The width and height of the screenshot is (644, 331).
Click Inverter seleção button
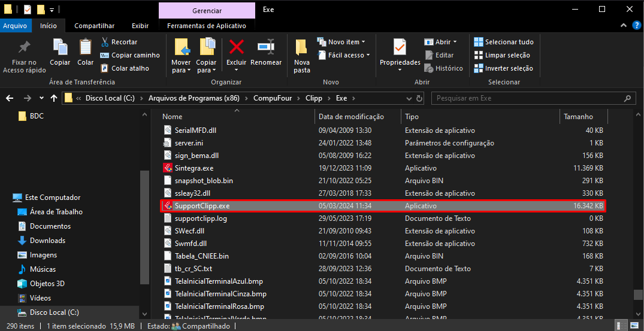click(x=503, y=68)
